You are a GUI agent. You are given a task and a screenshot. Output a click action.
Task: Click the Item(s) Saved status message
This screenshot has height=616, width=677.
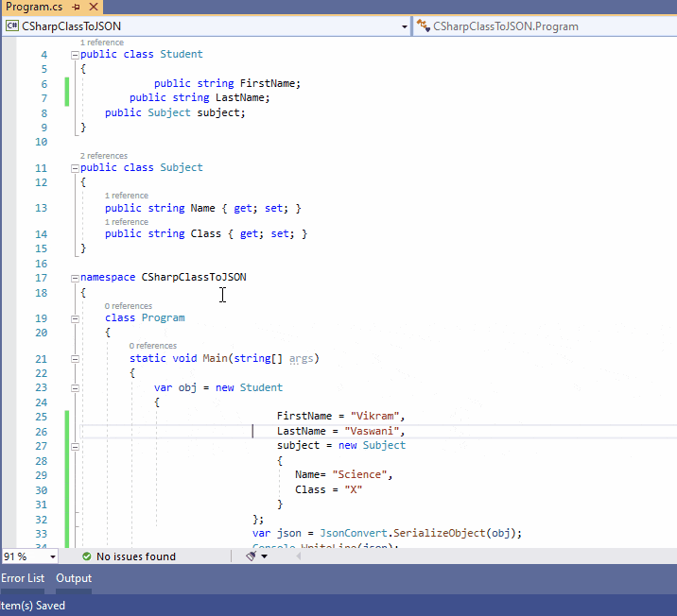[32, 606]
